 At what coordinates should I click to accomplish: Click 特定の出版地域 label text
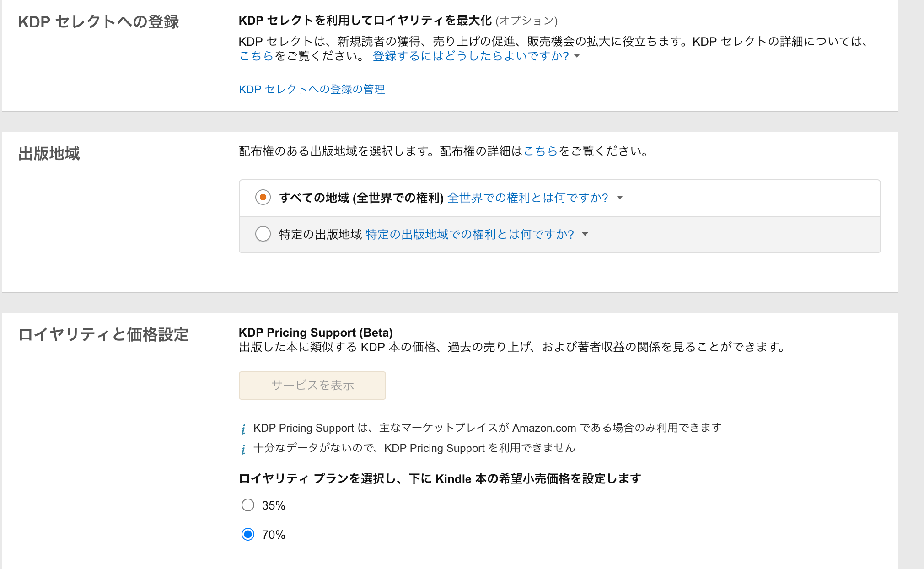click(320, 234)
